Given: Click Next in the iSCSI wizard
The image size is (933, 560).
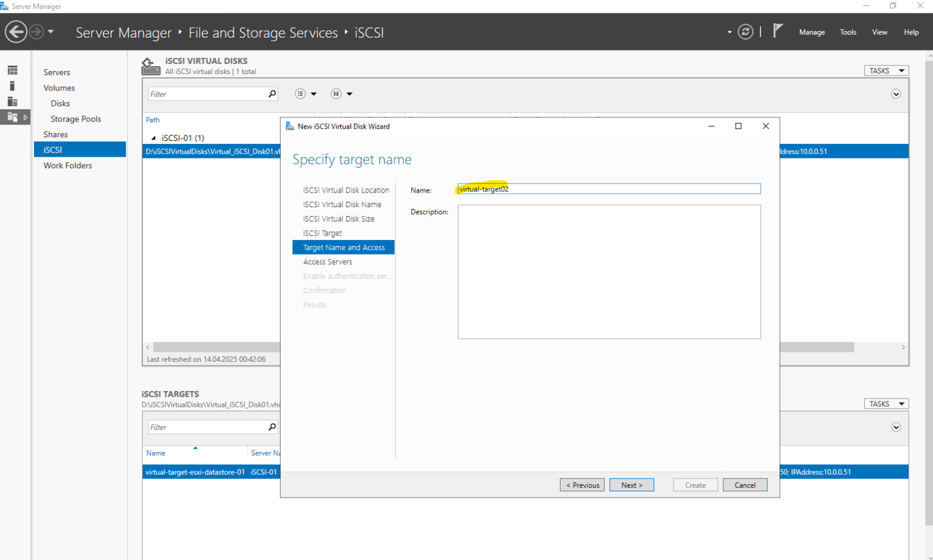Looking at the screenshot, I should [632, 485].
